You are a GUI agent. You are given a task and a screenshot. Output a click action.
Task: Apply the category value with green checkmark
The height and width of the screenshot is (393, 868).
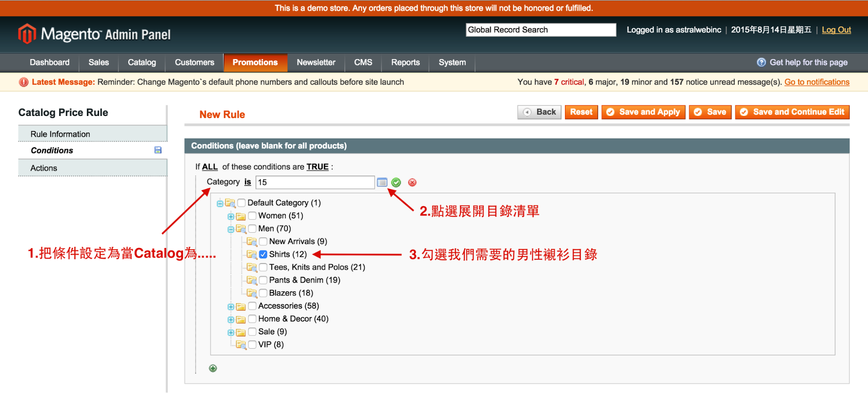pyautogui.click(x=396, y=182)
